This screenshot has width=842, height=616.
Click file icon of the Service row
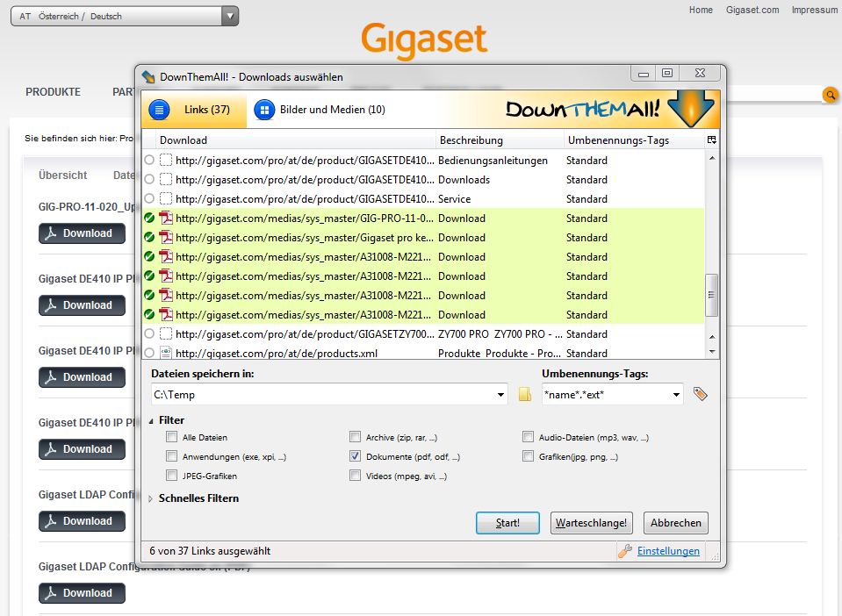coord(166,199)
